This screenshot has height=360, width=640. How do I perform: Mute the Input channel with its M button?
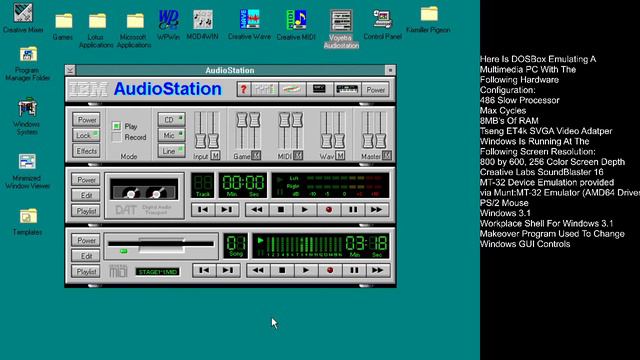click(x=215, y=156)
